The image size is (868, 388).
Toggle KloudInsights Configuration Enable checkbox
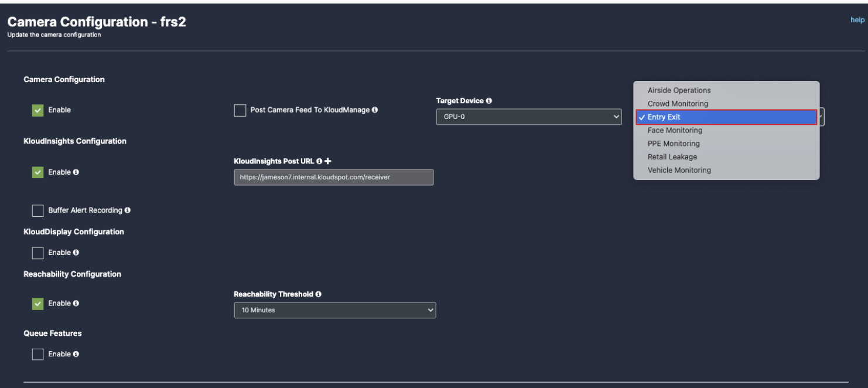[37, 172]
